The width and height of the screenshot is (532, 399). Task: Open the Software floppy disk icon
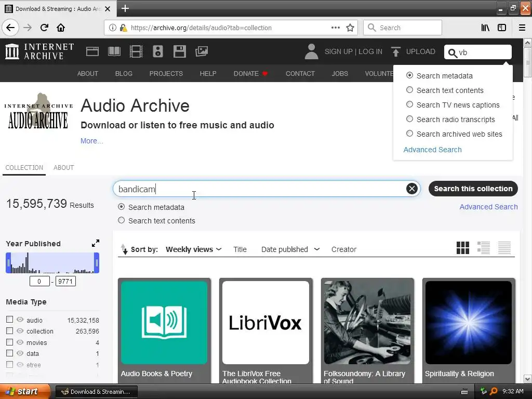(x=179, y=51)
